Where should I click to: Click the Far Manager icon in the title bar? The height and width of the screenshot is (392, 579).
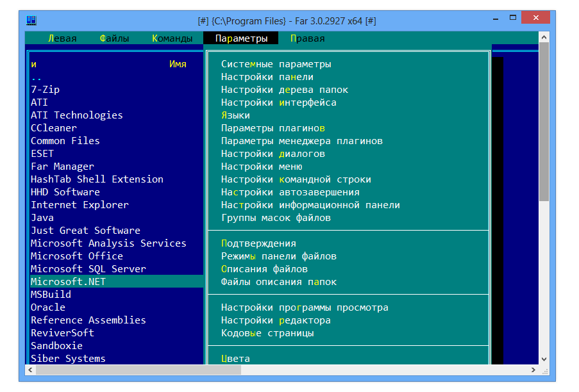[29, 19]
